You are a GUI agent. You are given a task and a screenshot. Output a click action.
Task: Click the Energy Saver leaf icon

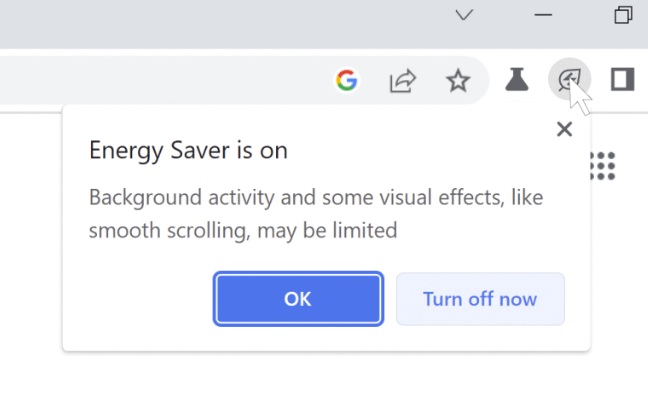click(x=569, y=79)
